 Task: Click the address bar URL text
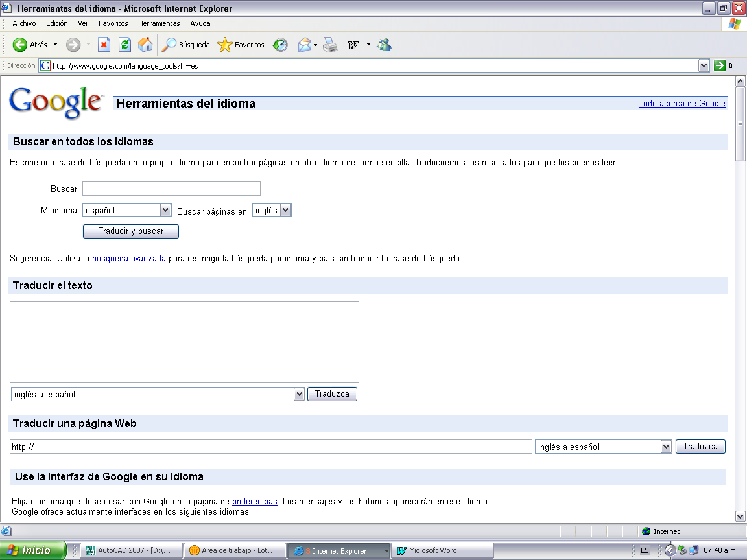(125, 66)
